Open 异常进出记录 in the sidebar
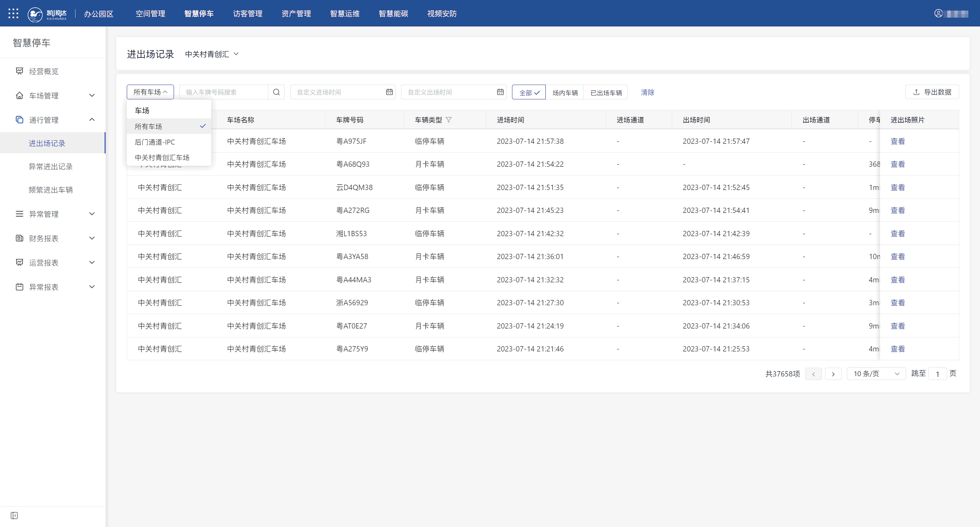 click(x=51, y=167)
